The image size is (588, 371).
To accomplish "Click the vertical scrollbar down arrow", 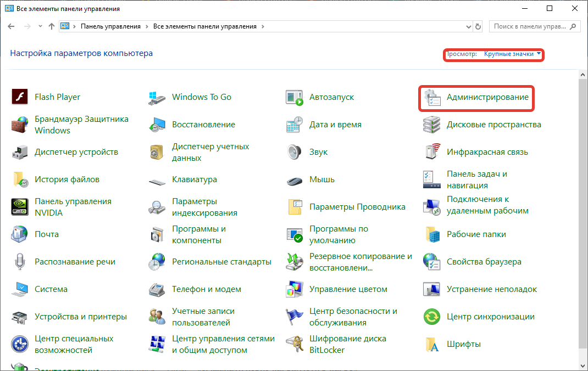I will click(x=583, y=366).
